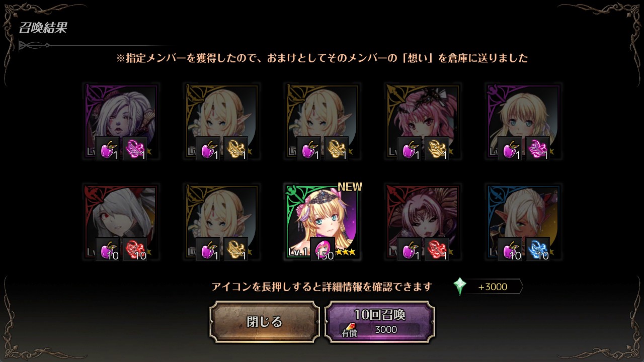The image size is (644, 362).
Task: Select the NEW green-framed blonde character
Action: (x=322, y=222)
